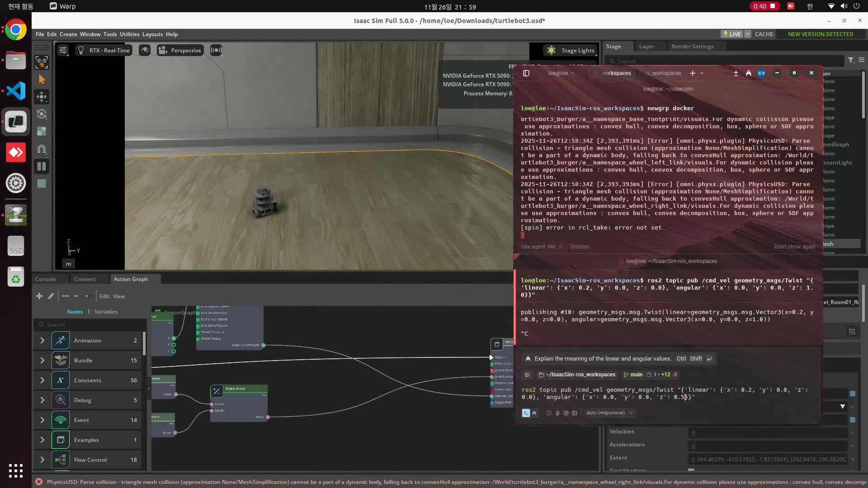Click the NEW VERSION DETECTED notice
Screen dimensions: 868x488
tap(820, 34)
